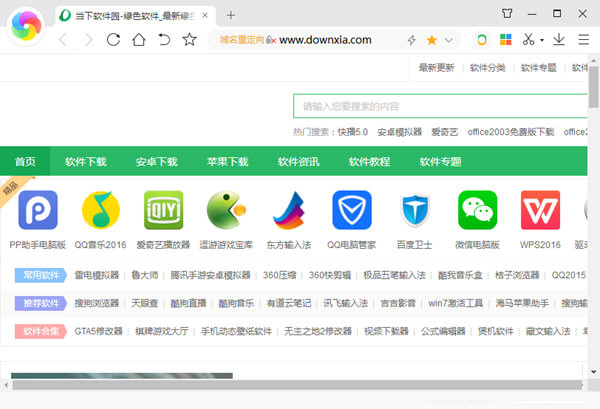Open the 有道云笔记 link

click(289, 303)
